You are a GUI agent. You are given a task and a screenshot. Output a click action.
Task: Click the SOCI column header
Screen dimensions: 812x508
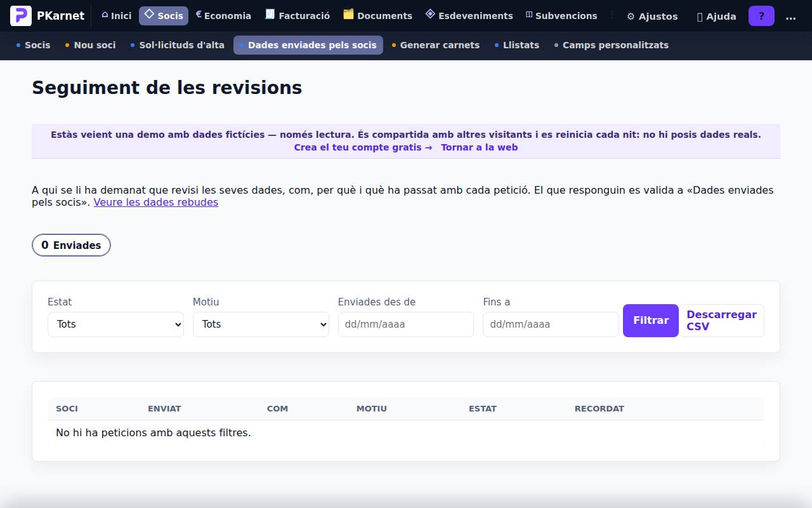pyautogui.click(x=67, y=408)
